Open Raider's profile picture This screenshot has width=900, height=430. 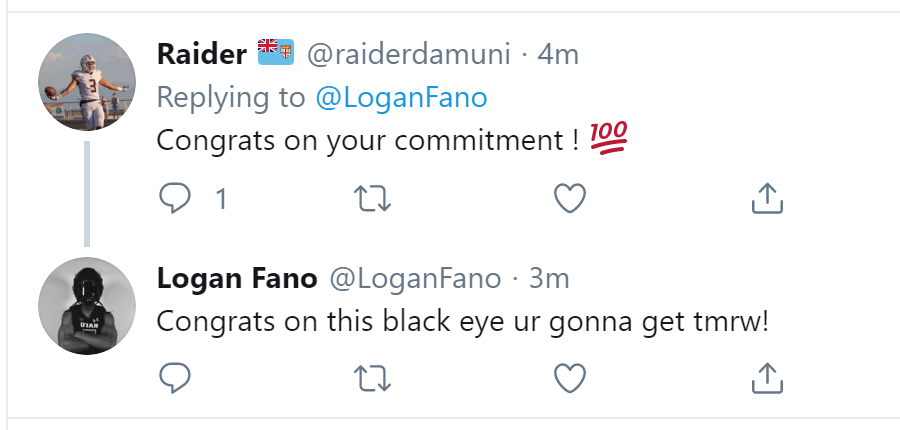[x=86, y=82]
